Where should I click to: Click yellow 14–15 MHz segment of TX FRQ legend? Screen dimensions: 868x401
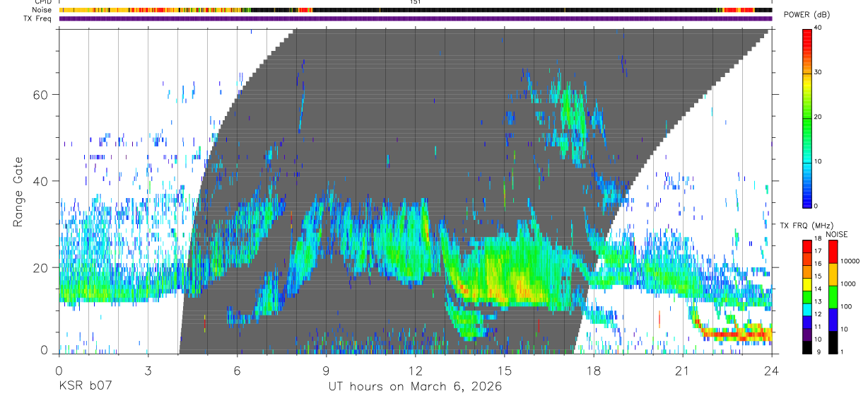807,284
